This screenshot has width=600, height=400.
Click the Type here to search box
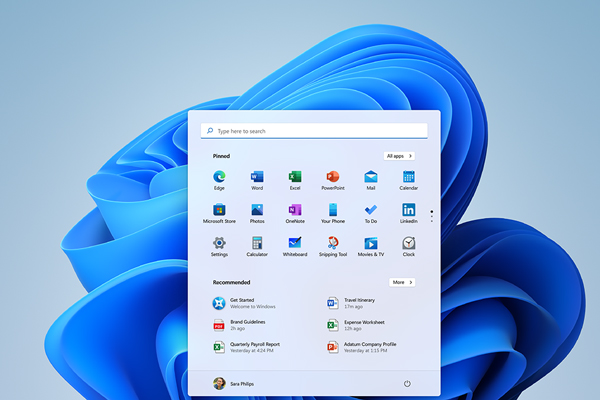coord(314,131)
